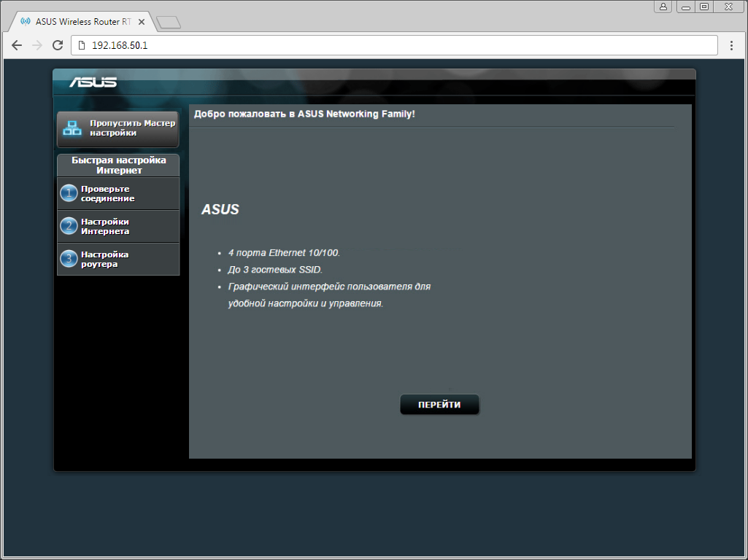Click the italic ASUS model title
This screenshot has width=748, height=560.
[x=220, y=209]
